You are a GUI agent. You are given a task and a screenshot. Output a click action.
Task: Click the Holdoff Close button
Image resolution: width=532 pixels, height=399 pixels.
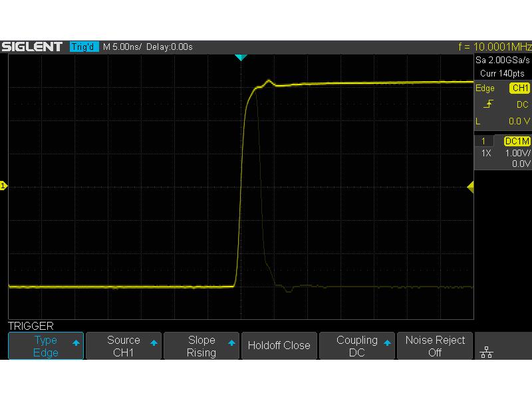[279, 346]
